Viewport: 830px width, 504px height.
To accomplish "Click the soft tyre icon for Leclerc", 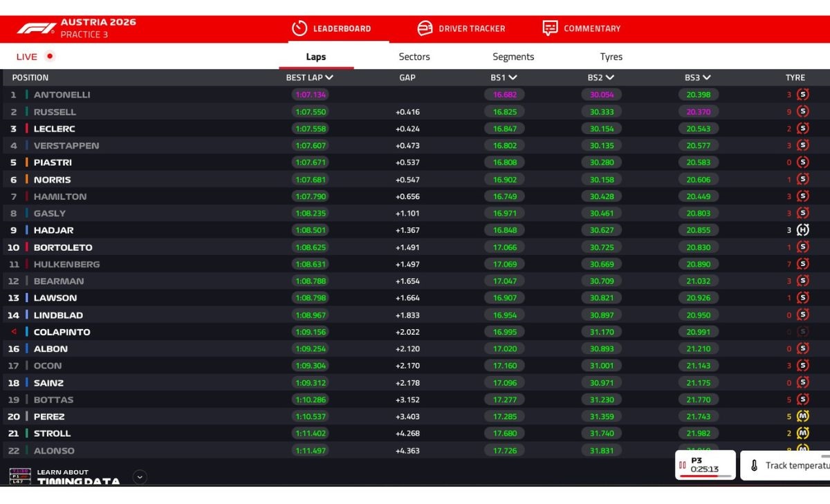I will (802, 129).
